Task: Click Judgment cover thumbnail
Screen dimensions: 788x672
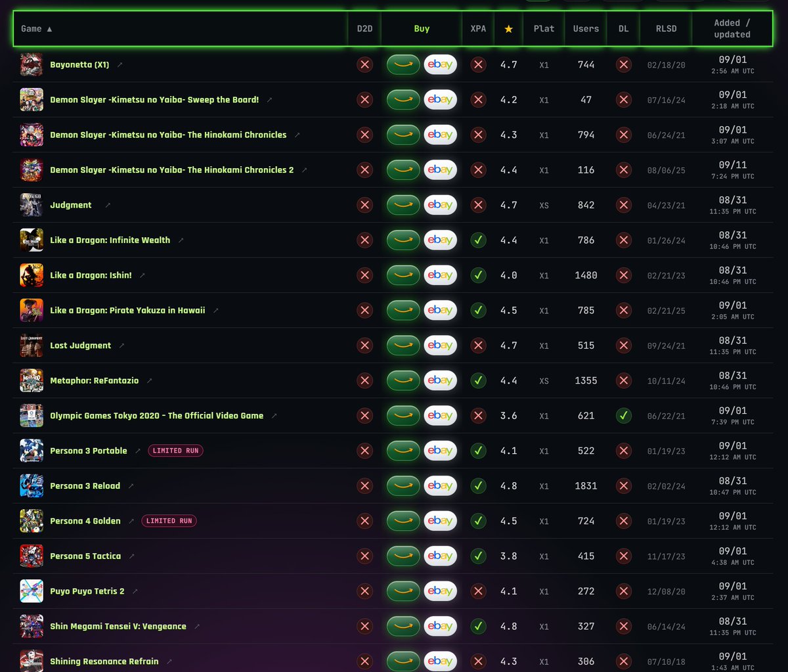Action: coord(32,205)
